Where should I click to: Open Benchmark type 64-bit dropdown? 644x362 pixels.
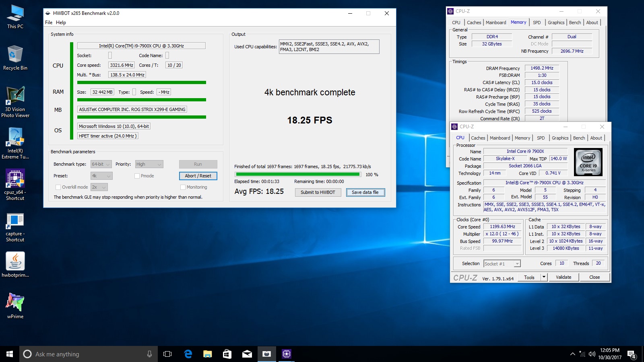click(101, 164)
